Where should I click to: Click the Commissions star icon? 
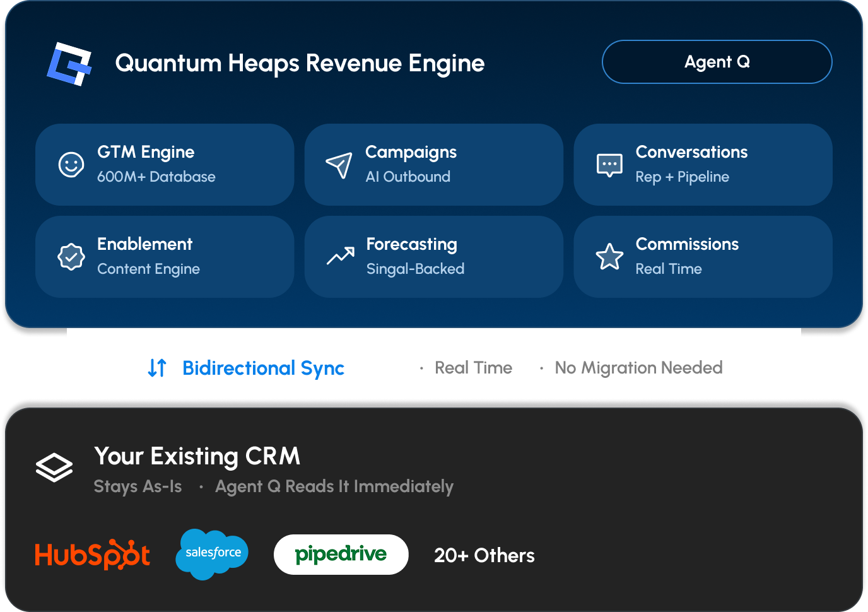pyautogui.click(x=609, y=257)
